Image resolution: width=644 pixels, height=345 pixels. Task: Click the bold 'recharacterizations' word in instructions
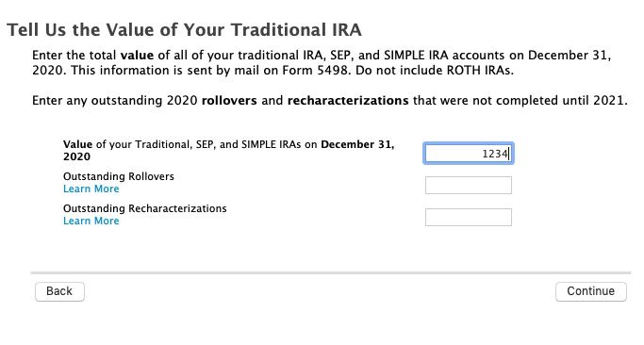point(348,101)
